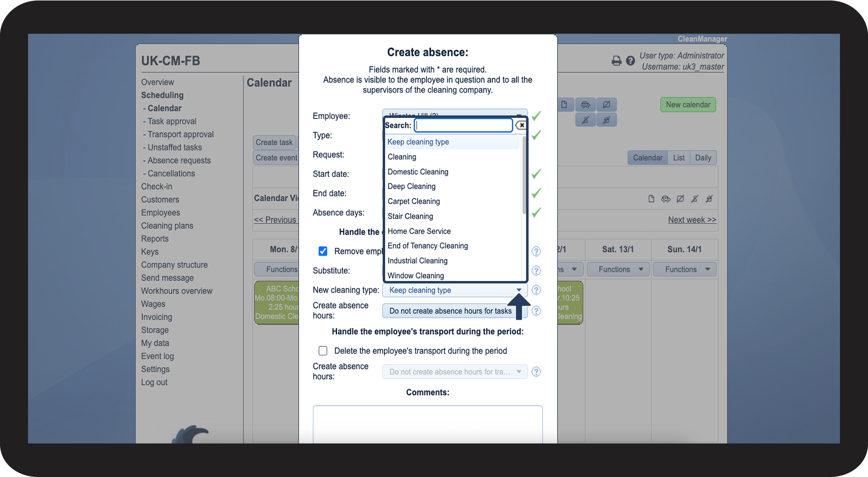The height and width of the screenshot is (477, 868).
Task: Pick Carpet Cleaning from the list
Action: tap(452, 201)
